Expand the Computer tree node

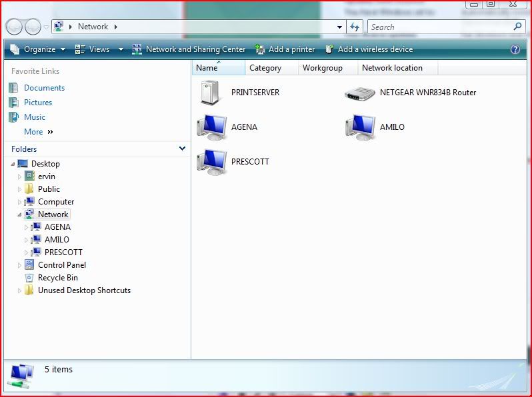[19, 202]
